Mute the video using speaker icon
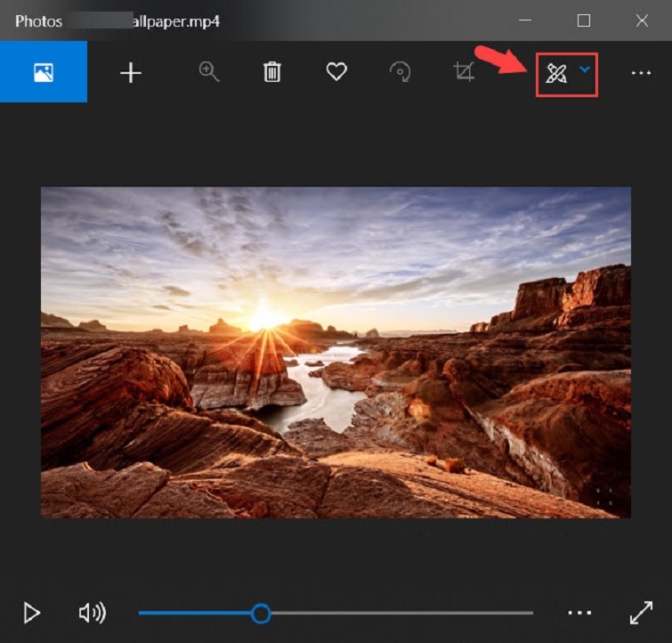 92,613
